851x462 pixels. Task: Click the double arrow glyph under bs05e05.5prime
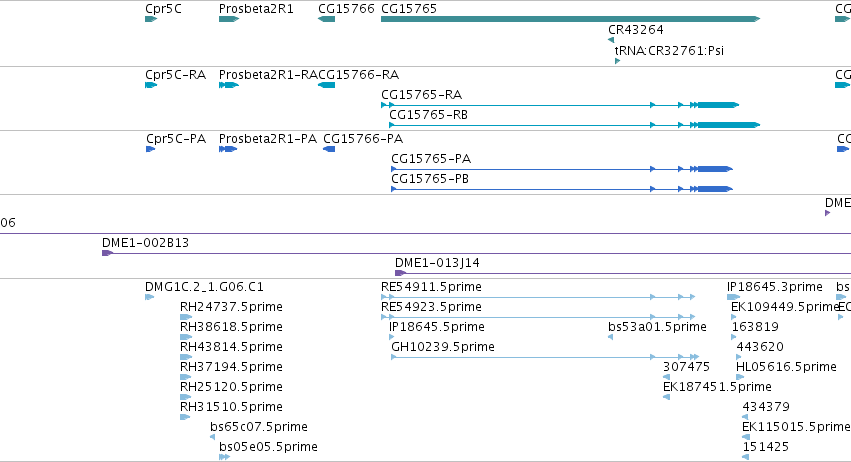pyautogui.click(x=224, y=457)
